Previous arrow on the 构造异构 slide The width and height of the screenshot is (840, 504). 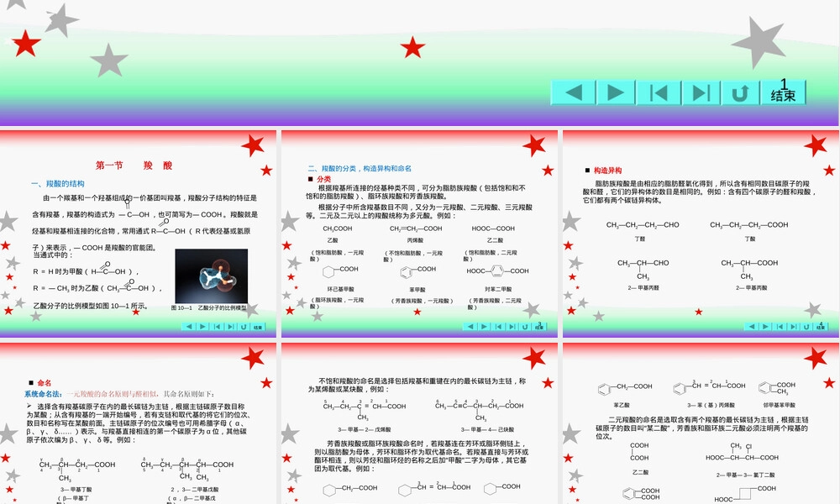(x=752, y=327)
